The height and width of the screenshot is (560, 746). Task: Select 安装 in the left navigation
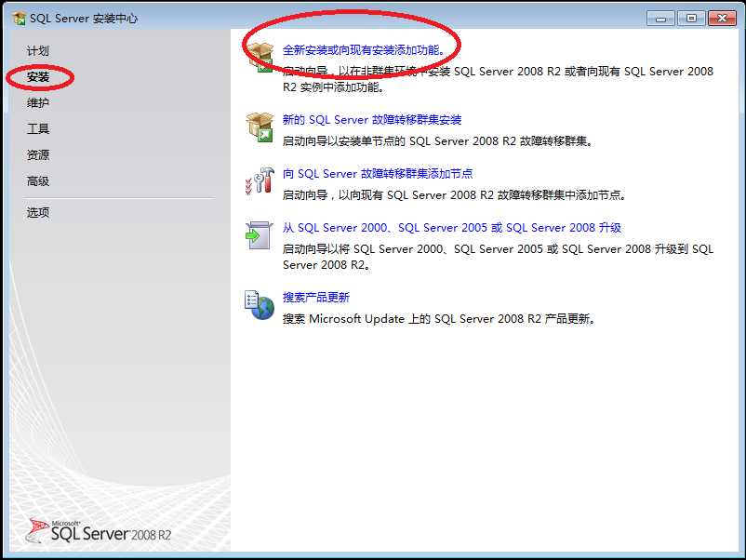38,76
